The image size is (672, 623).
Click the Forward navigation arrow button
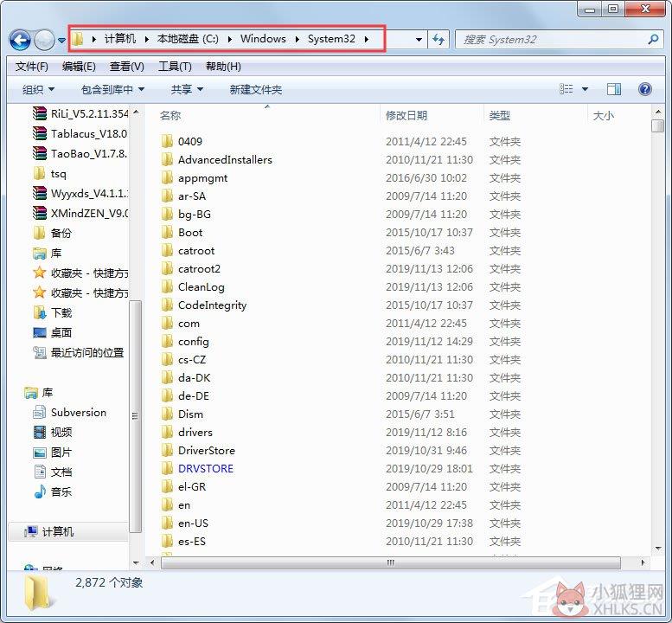[44, 41]
